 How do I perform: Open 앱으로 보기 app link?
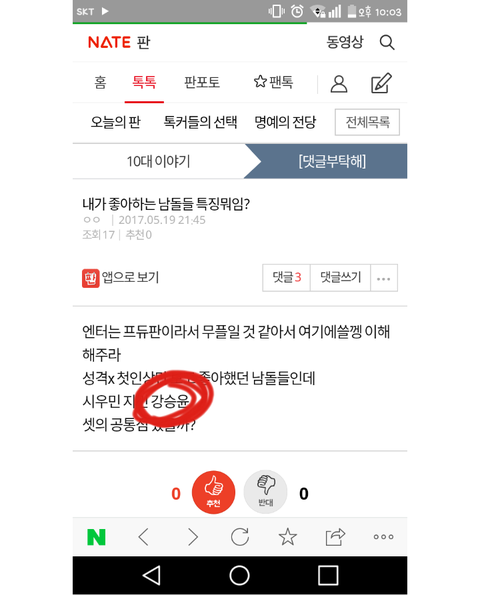tap(121, 278)
